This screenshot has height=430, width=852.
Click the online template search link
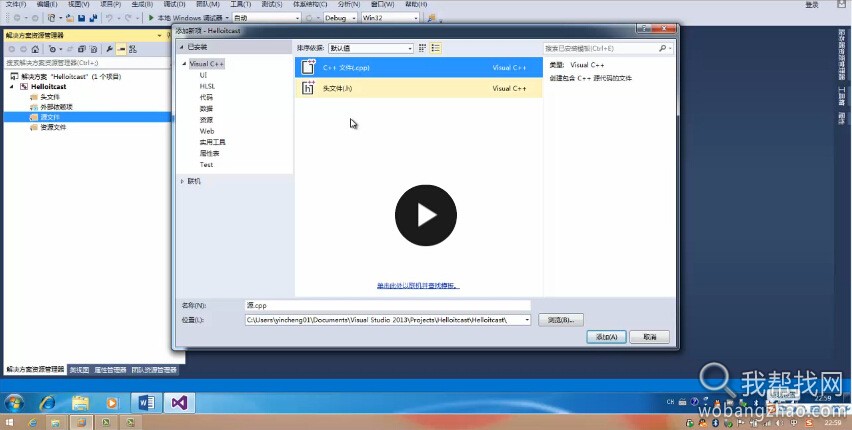coord(418,286)
